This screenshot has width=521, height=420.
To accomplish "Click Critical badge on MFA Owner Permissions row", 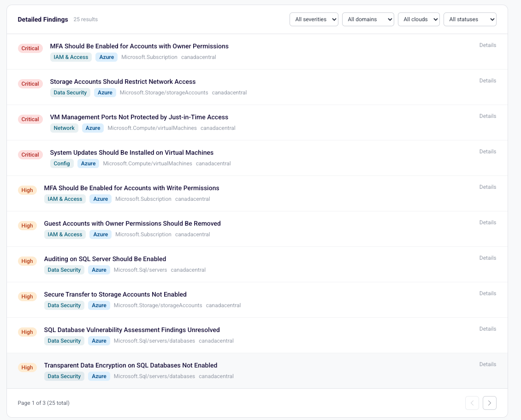I will point(30,48).
